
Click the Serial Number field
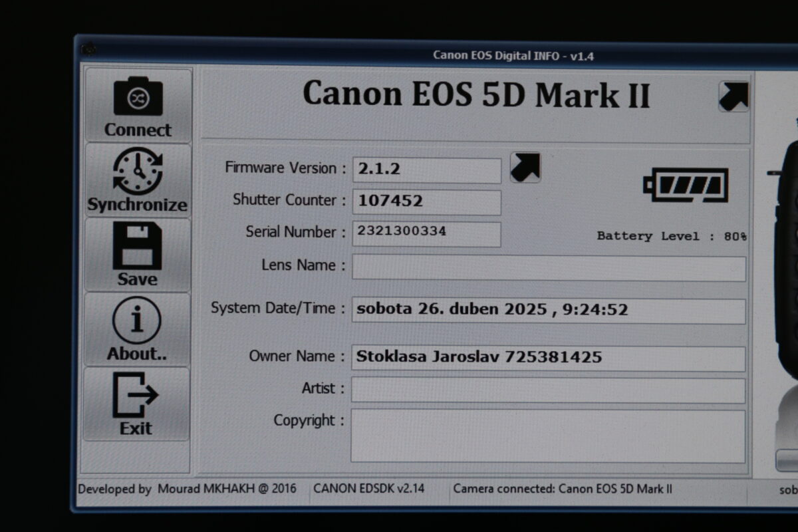click(426, 234)
